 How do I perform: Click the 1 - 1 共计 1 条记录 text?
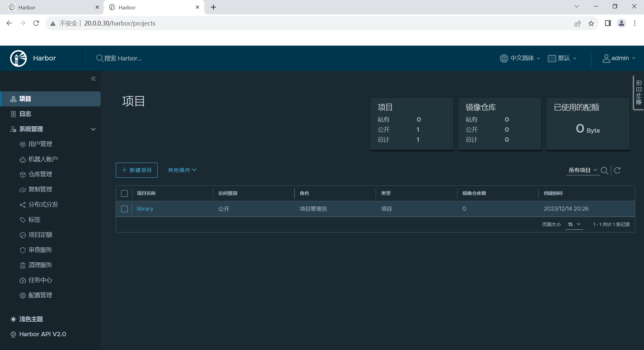point(611,224)
